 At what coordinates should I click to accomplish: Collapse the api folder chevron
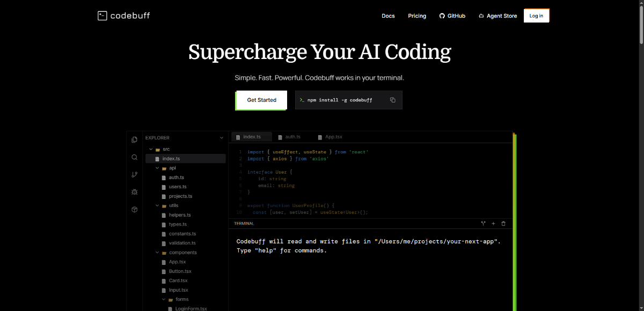(157, 168)
